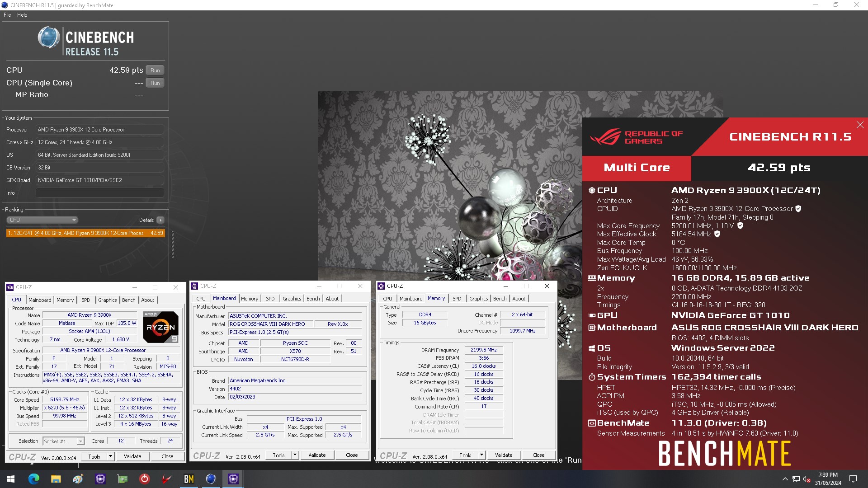The height and width of the screenshot is (488, 868).
Task: Click the BIOS Version 4402 field
Action: point(295,389)
